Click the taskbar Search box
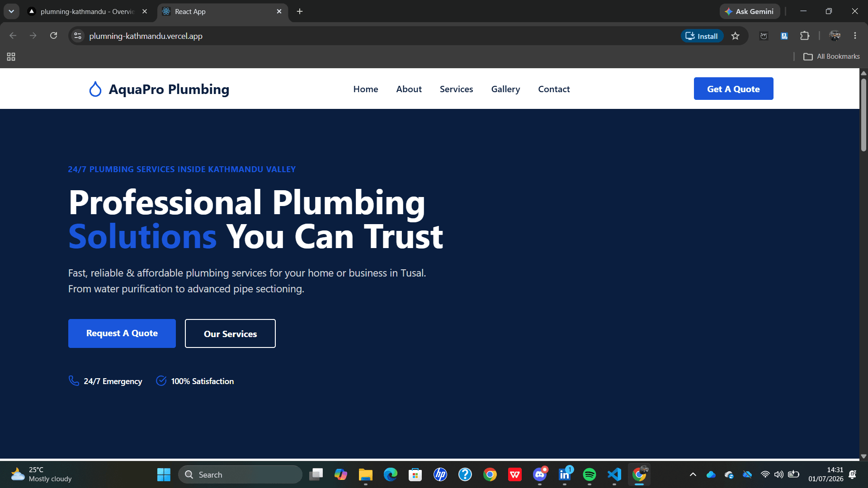Viewport: 868px width, 488px height. point(240,474)
